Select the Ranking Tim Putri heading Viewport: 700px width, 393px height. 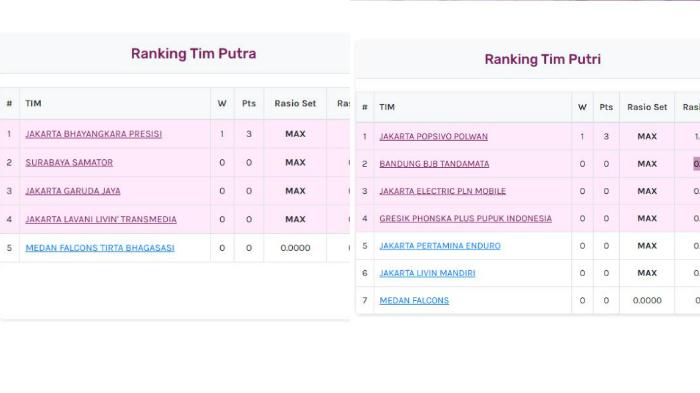pos(542,59)
